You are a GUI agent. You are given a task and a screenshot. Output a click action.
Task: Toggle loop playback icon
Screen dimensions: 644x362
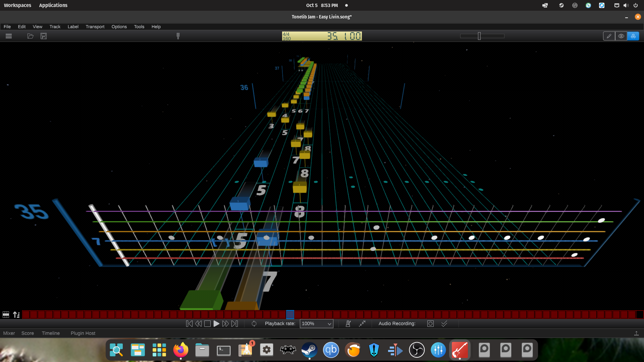[x=254, y=323]
